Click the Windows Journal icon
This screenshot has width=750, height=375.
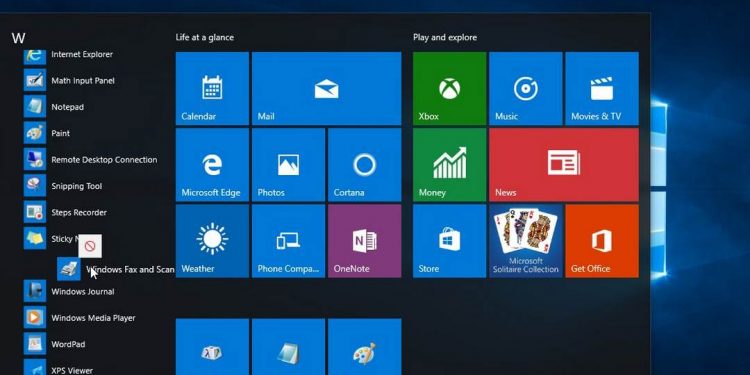[x=35, y=291]
